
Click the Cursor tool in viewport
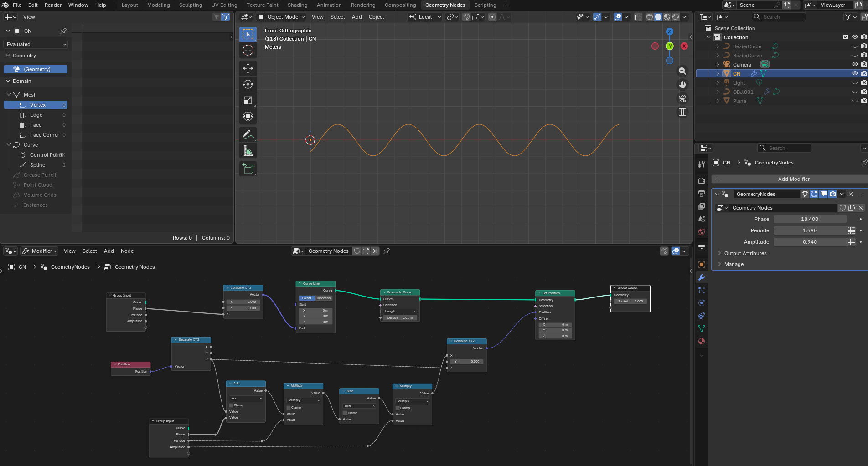tap(248, 50)
